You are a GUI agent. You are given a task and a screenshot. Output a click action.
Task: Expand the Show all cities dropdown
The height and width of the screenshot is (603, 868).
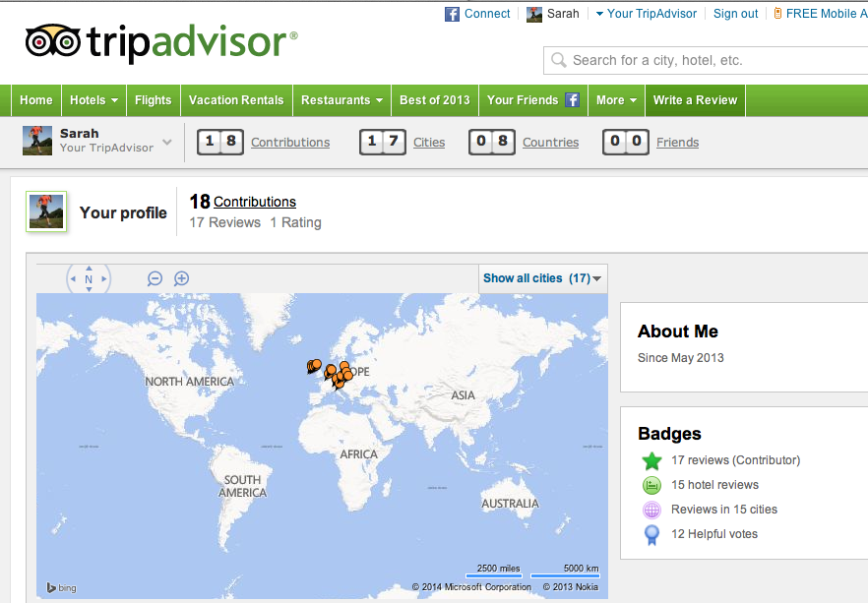pos(543,278)
